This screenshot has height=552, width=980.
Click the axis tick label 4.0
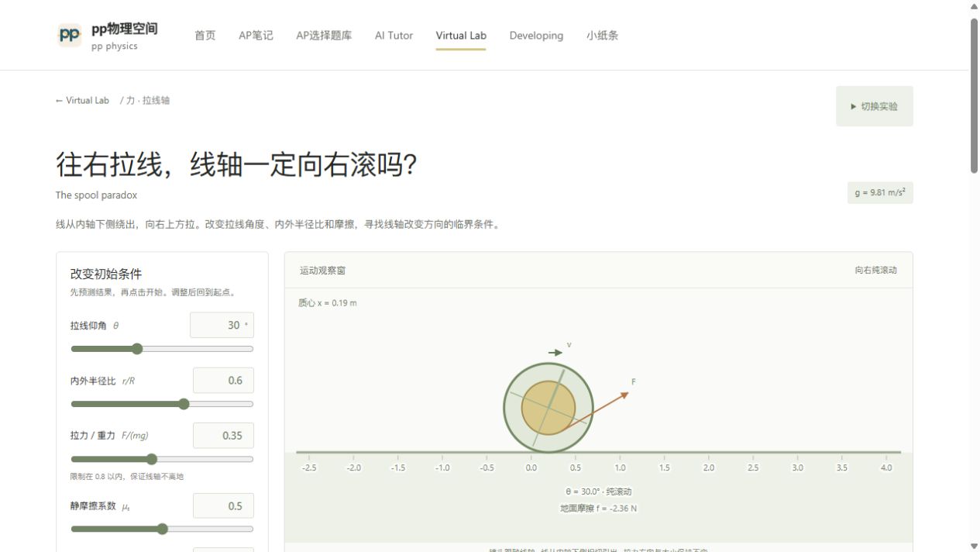tap(886, 467)
